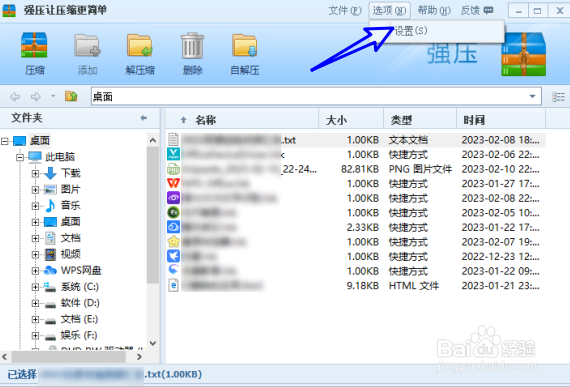The image size is (570, 387).
Task: Click the blue cloud 2.33KB shortcut icon
Action: tap(173, 227)
